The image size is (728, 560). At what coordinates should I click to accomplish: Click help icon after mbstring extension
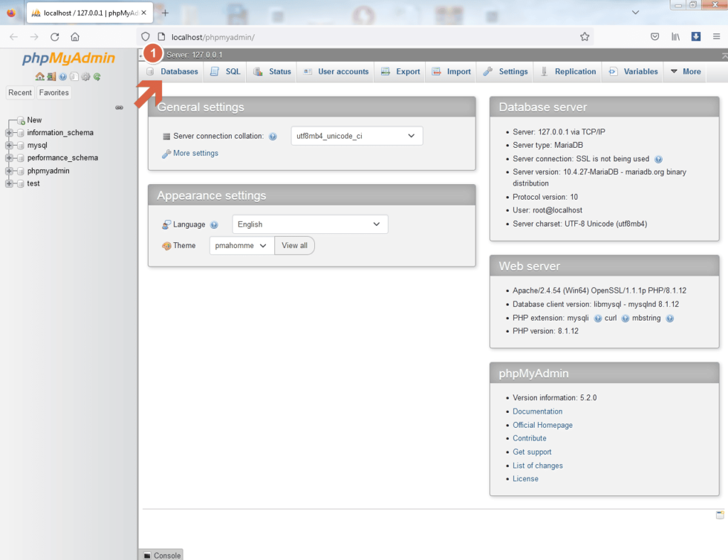tap(670, 318)
